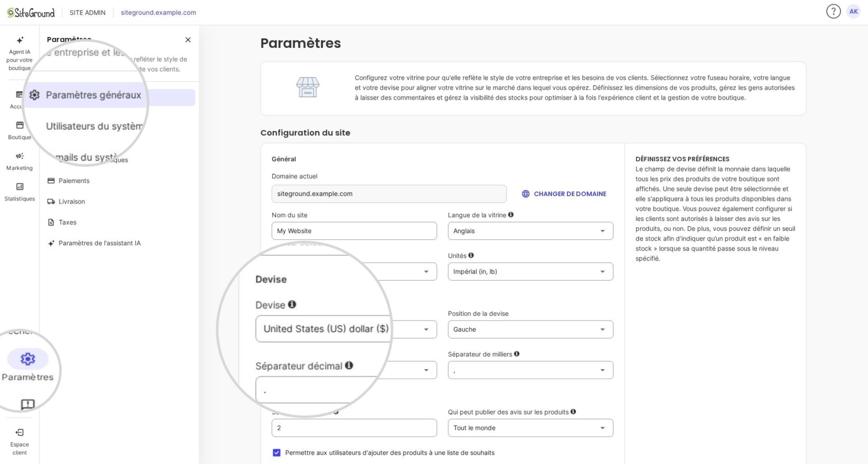Click the Domaine actuel field
Image resolution: width=868 pixels, height=464 pixels.
click(389, 194)
